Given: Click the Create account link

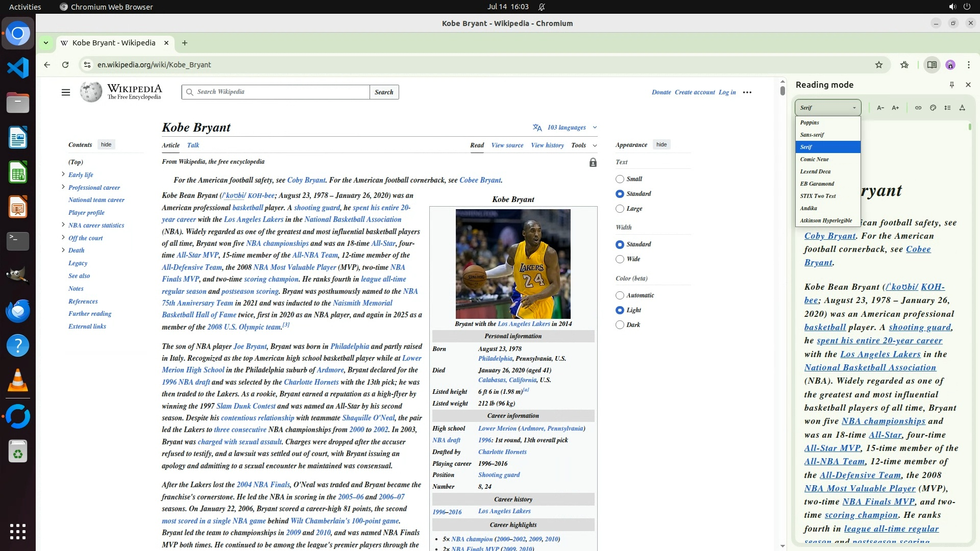Looking at the screenshot, I should point(694,92).
